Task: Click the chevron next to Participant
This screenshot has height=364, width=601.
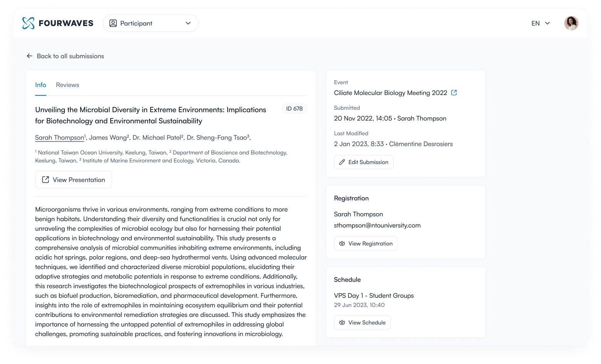Action: pyautogui.click(x=188, y=23)
